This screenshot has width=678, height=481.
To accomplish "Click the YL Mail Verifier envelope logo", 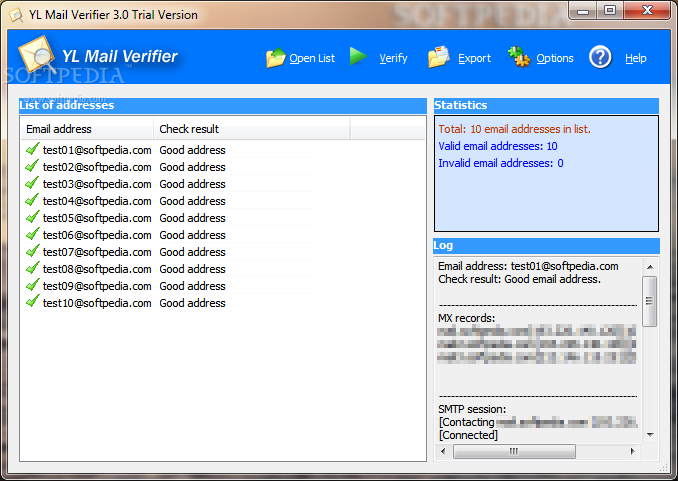I will (37, 55).
